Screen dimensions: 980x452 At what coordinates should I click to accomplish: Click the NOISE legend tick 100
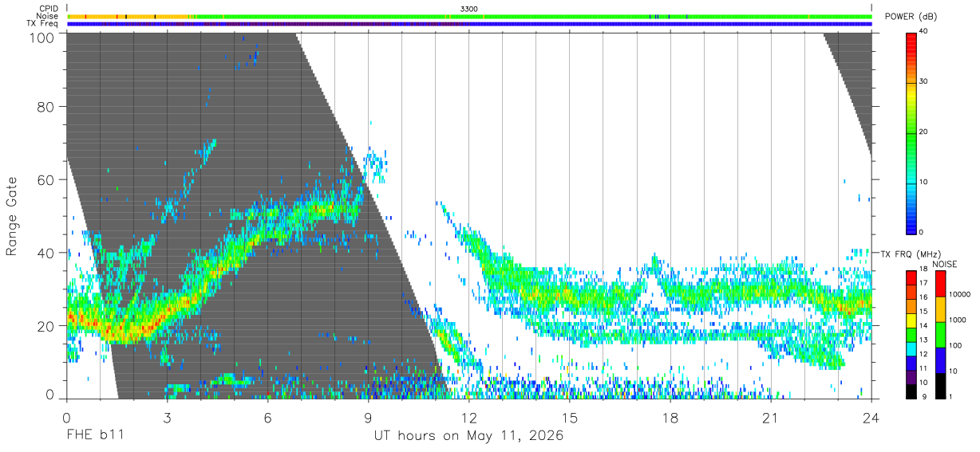(x=954, y=345)
